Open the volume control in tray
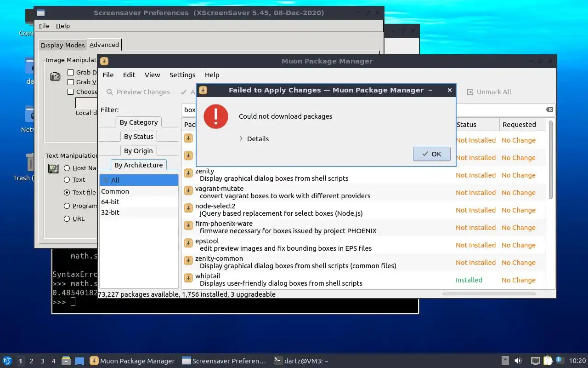The height and width of the screenshot is (368, 588). (x=518, y=361)
